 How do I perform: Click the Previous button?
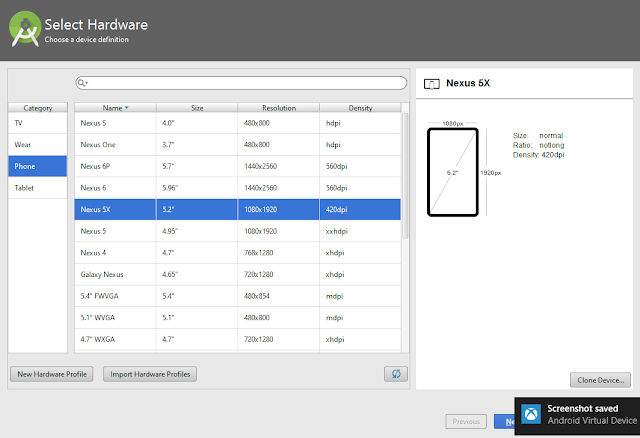tap(466, 421)
